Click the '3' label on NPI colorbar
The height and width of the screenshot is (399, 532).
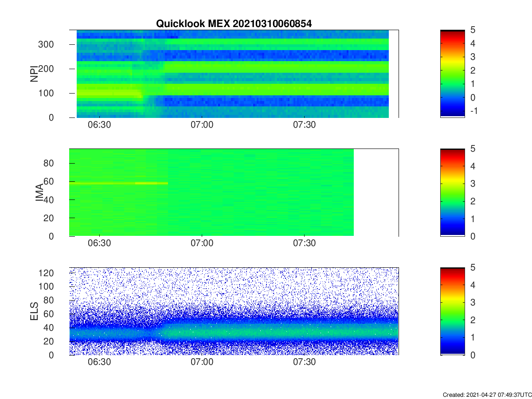tap(473, 57)
